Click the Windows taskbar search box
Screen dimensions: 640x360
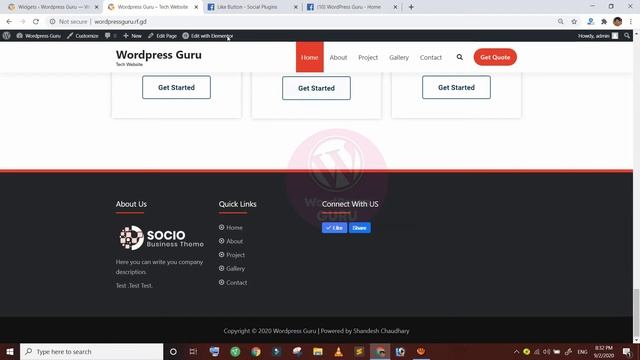[91, 351]
